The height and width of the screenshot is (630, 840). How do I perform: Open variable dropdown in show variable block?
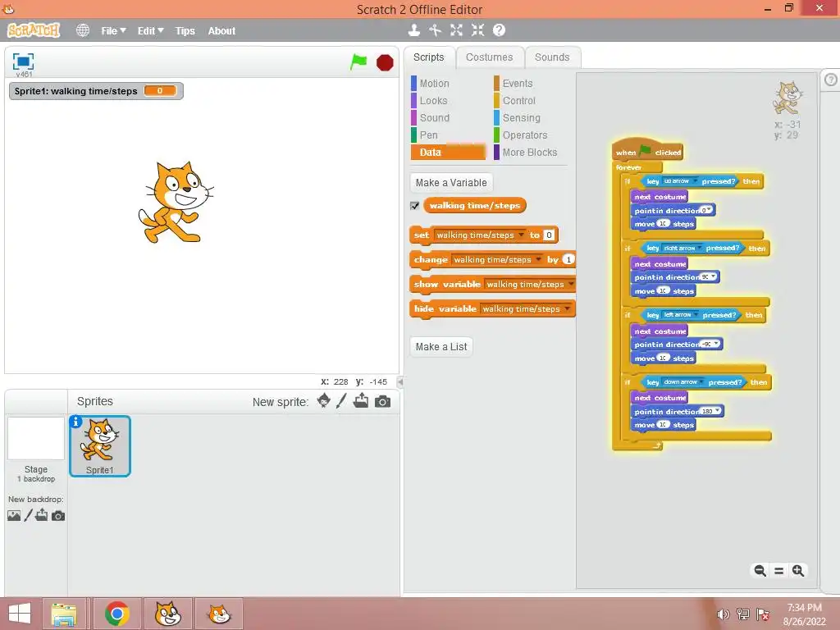click(571, 284)
